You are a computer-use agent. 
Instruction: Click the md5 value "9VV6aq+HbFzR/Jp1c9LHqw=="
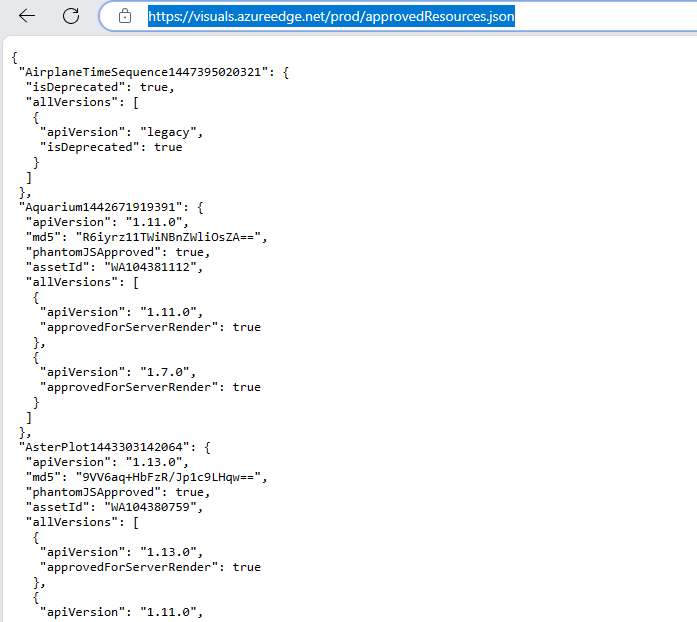(168, 477)
